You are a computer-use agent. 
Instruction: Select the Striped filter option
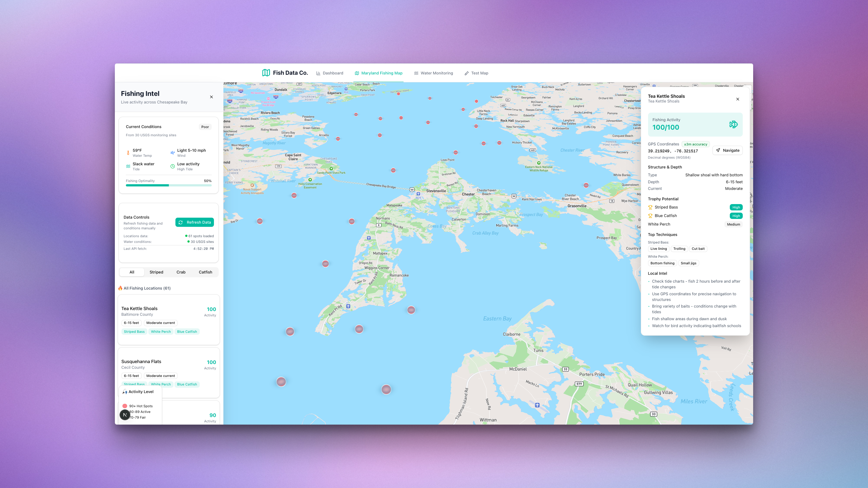tap(156, 272)
